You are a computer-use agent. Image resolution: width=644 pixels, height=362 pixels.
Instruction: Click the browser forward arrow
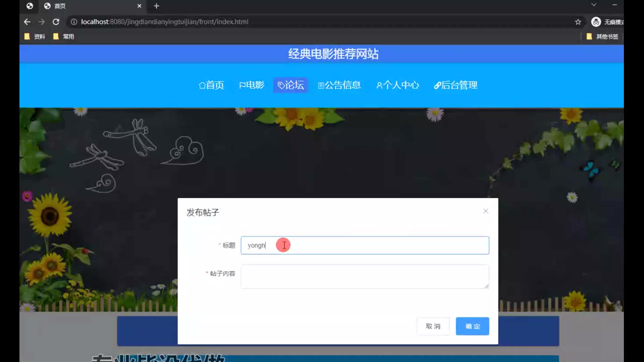[x=41, y=22]
